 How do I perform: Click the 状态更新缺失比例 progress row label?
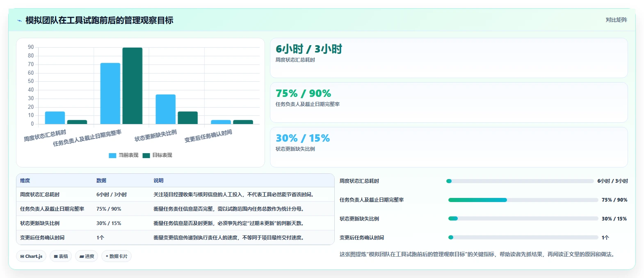359,219
